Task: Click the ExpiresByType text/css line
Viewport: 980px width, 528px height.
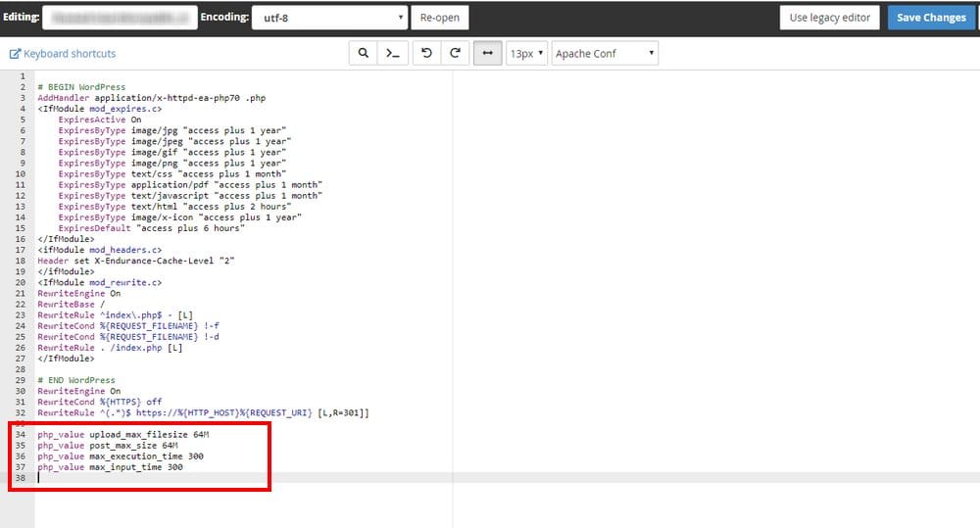Action: coord(172,173)
